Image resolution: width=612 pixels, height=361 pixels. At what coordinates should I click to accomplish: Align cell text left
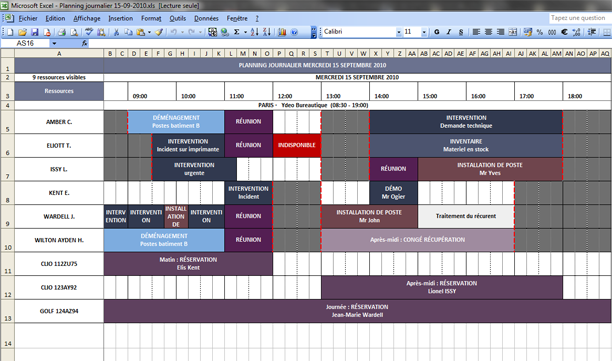pos(476,32)
